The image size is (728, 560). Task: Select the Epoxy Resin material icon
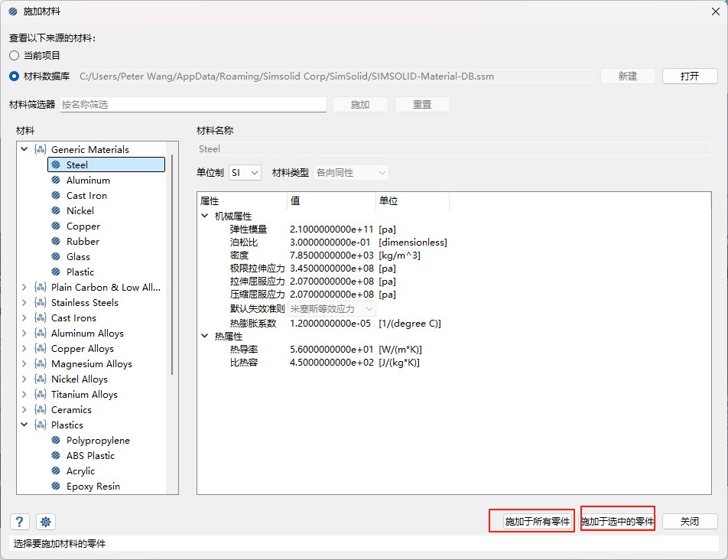coord(56,487)
